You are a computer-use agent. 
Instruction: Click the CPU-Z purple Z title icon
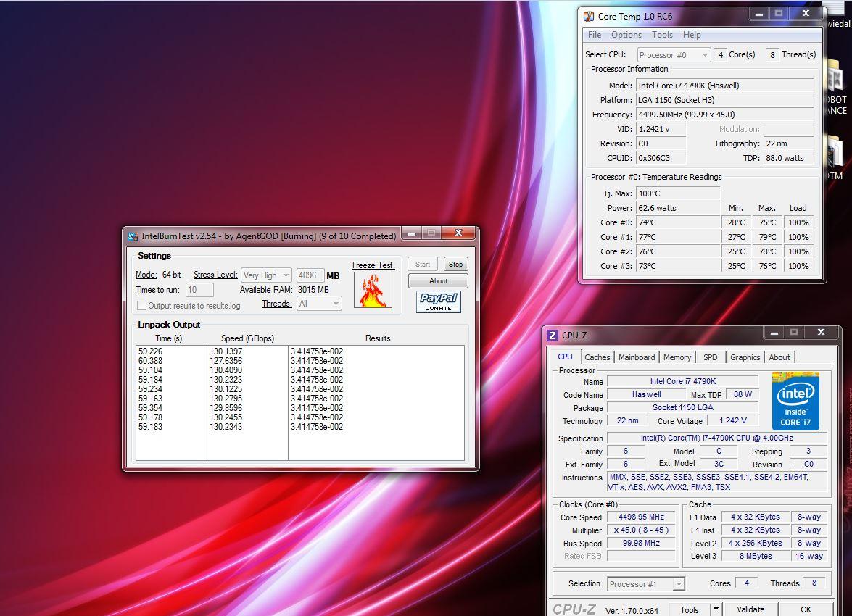click(x=553, y=335)
